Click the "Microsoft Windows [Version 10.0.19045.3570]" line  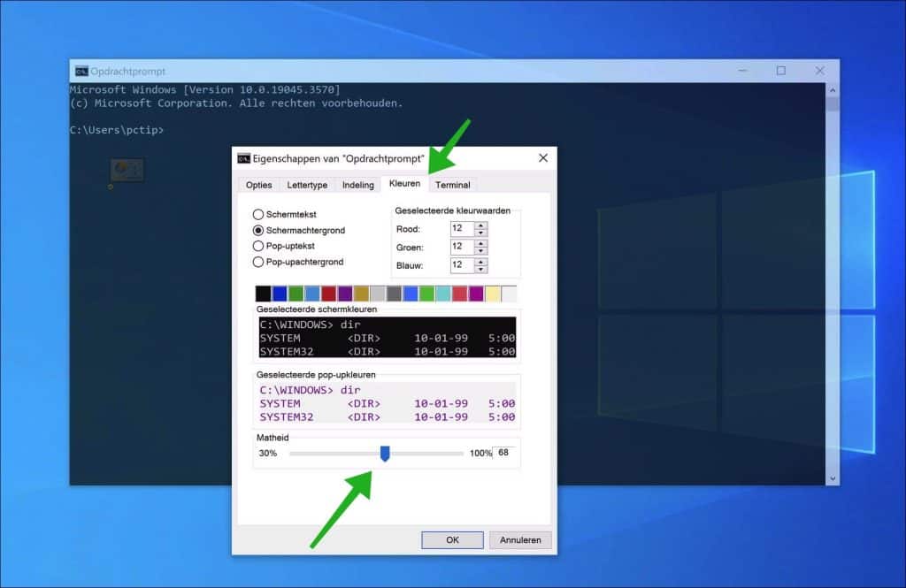[205, 89]
